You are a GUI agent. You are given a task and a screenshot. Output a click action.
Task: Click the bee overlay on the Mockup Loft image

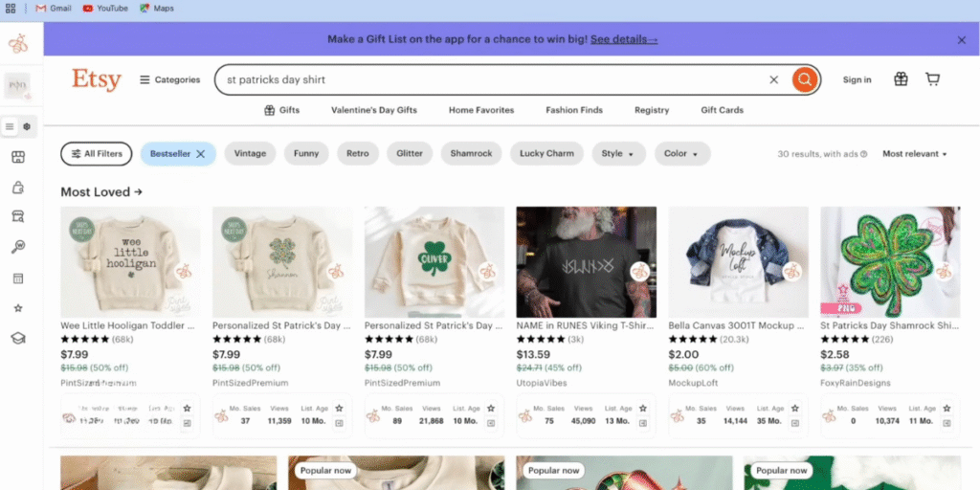(x=791, y=271)
